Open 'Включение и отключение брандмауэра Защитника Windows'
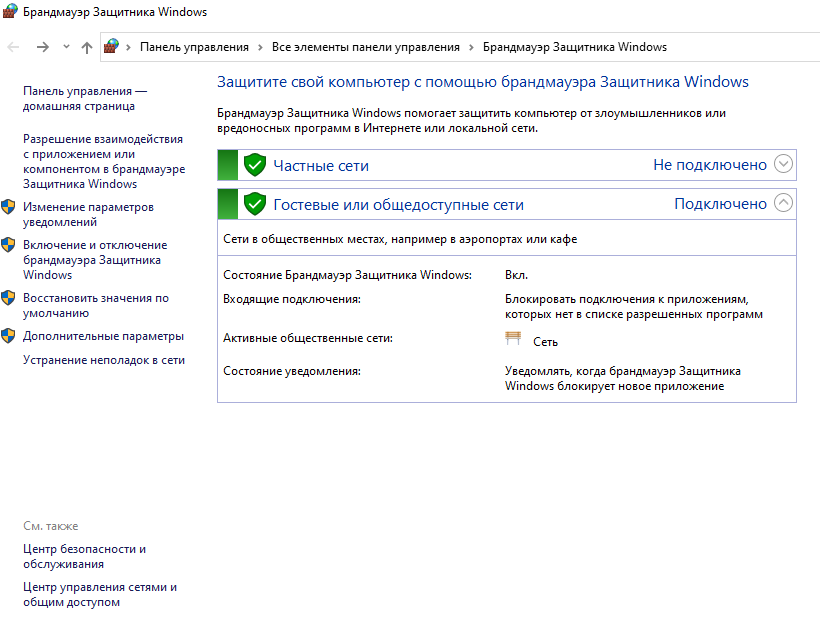 point(95,260)
